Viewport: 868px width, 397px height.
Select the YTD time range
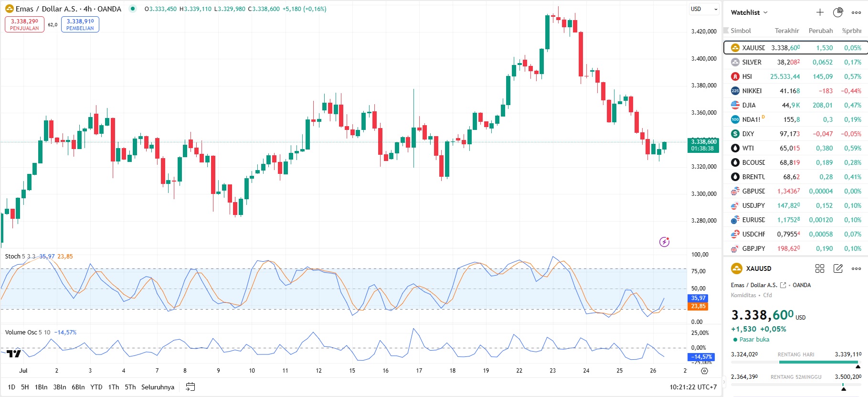(96, 387)
